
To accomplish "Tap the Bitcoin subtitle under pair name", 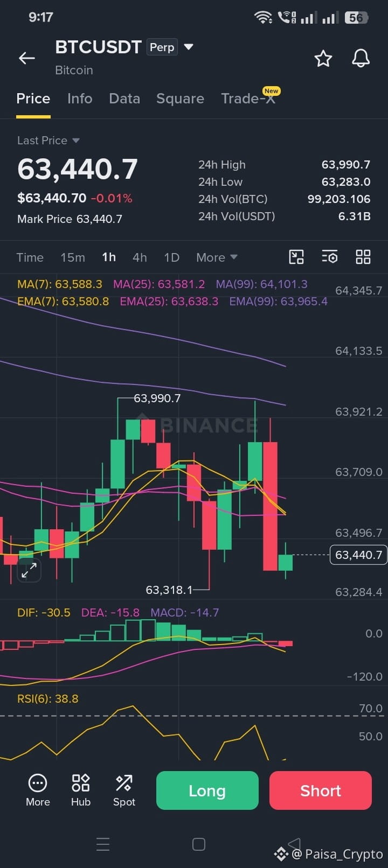I will click(x=74, y=70).
